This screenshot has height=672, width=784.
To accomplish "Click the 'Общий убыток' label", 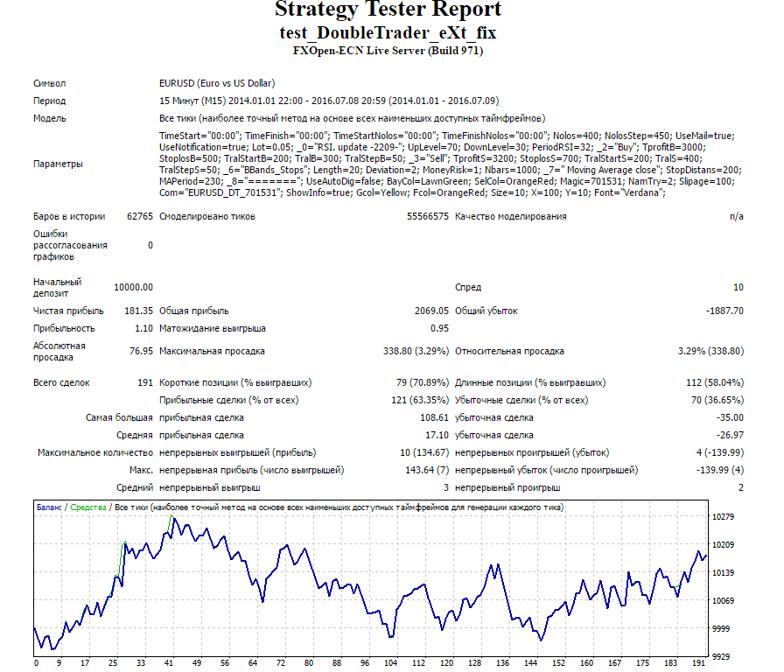I will pyautogui.click(x=486, y=311).
